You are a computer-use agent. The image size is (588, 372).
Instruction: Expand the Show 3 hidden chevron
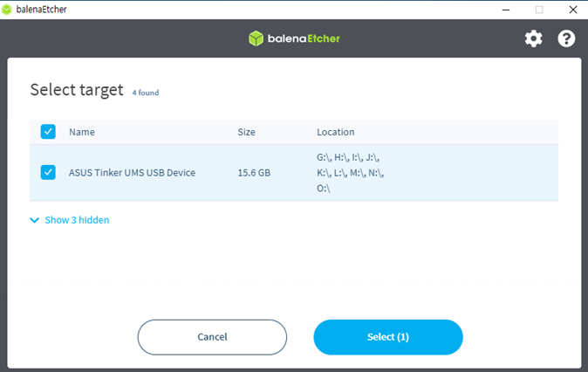(x=35, y=220)
